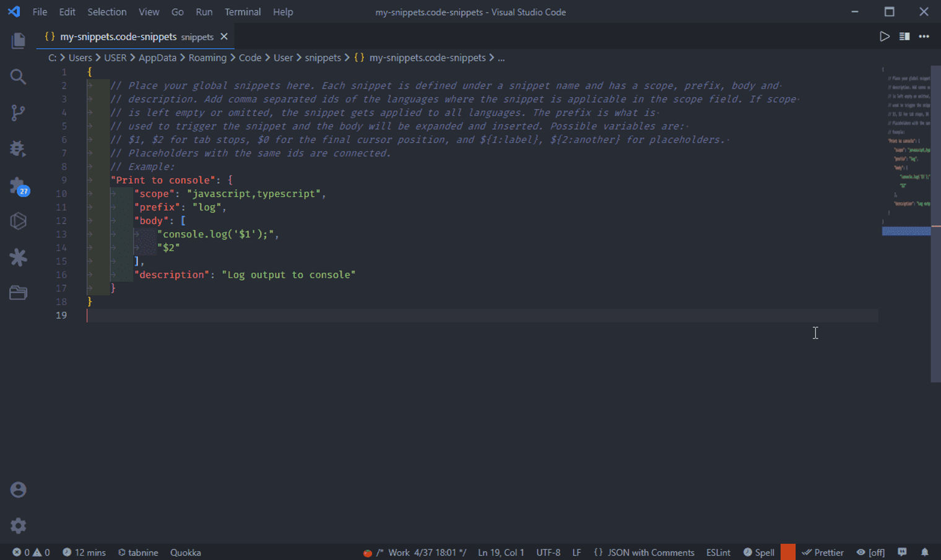This screenshot has height=560, width=941.
Task: Click the editor vertical scrollbar
Action: coord(935,223)
